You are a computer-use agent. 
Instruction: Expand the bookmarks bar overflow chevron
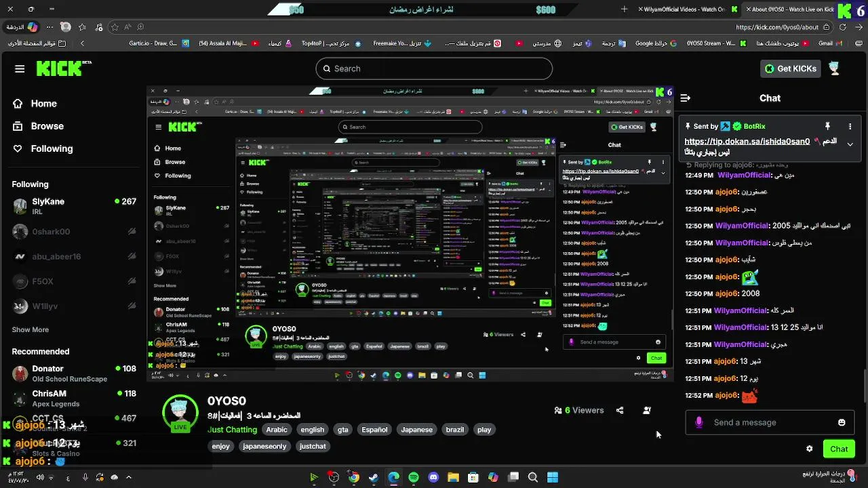point(82,43)
